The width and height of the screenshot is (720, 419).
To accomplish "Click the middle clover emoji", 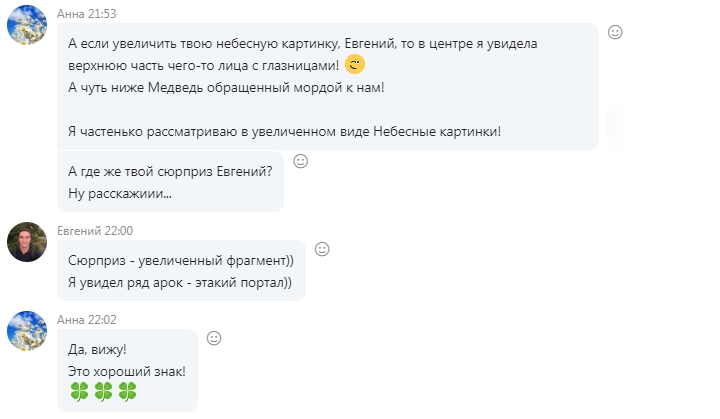I will coord(104,392).
